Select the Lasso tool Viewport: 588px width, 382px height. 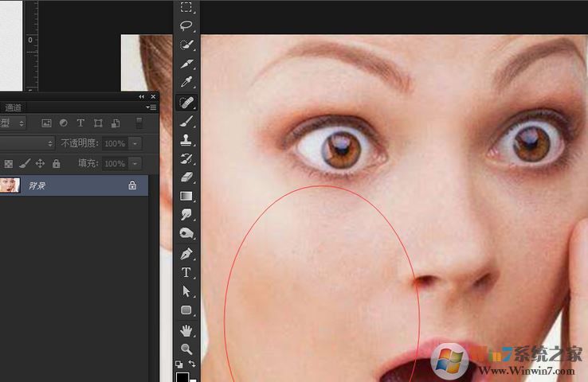click(186, 25)
